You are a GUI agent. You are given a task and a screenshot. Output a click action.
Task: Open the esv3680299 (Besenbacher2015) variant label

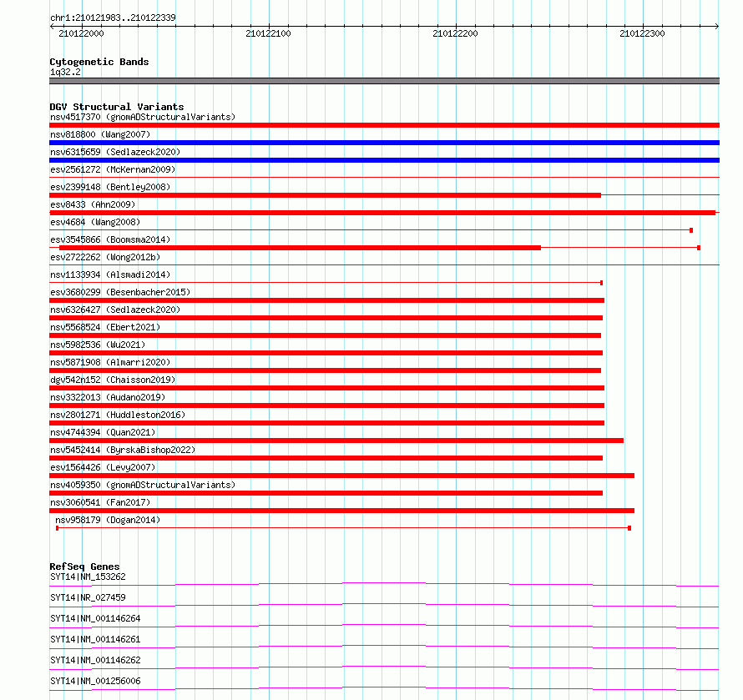(120, 292)
